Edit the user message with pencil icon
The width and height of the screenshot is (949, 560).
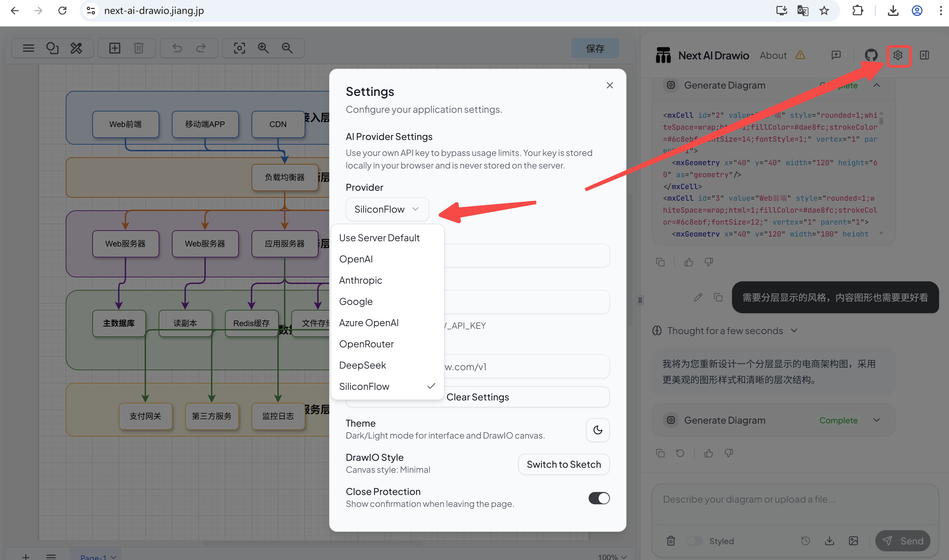pos(698,297)
